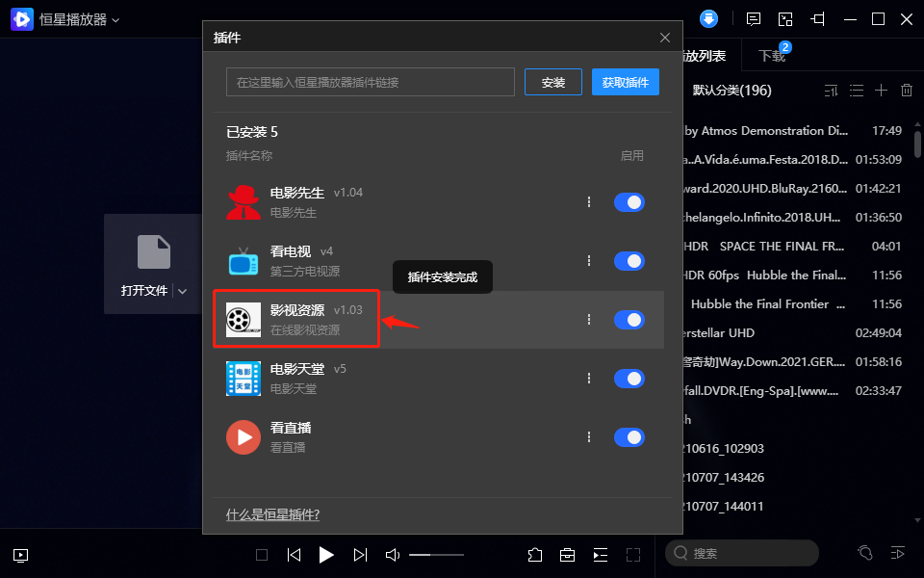Adjust the volume slider
Image resolution: width=924 pixels, height=578 pixels.
click(x=436, y=555)
